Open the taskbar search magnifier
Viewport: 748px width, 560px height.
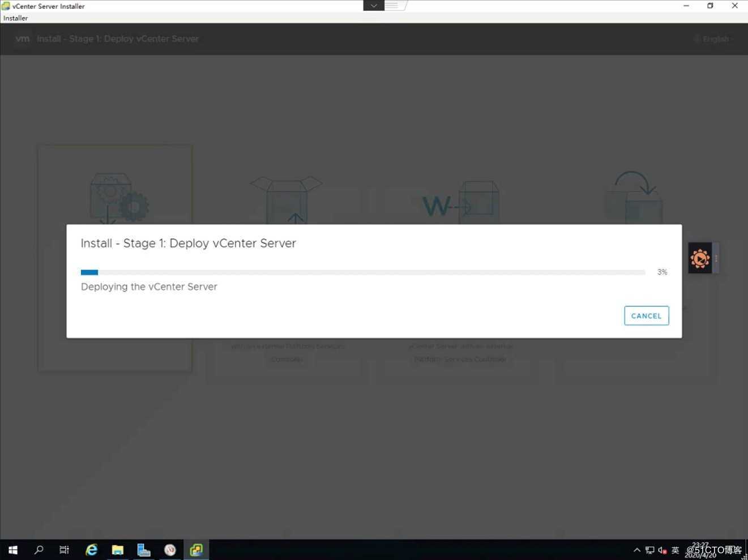coord(39,550)
